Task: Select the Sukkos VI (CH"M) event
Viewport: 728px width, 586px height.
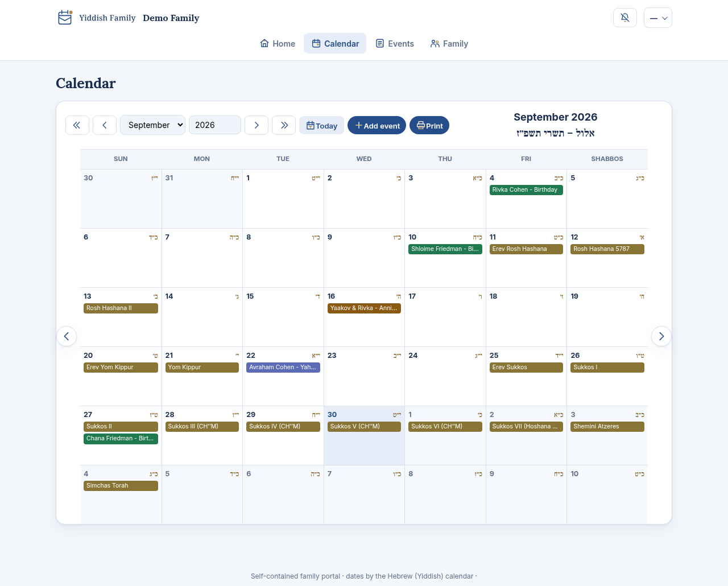Action: (445, 427)
